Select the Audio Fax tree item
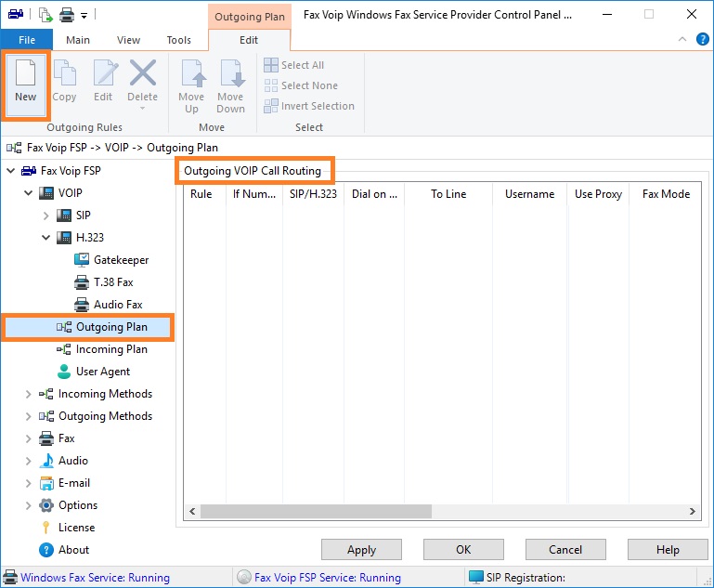 click(x=109, y=305)
